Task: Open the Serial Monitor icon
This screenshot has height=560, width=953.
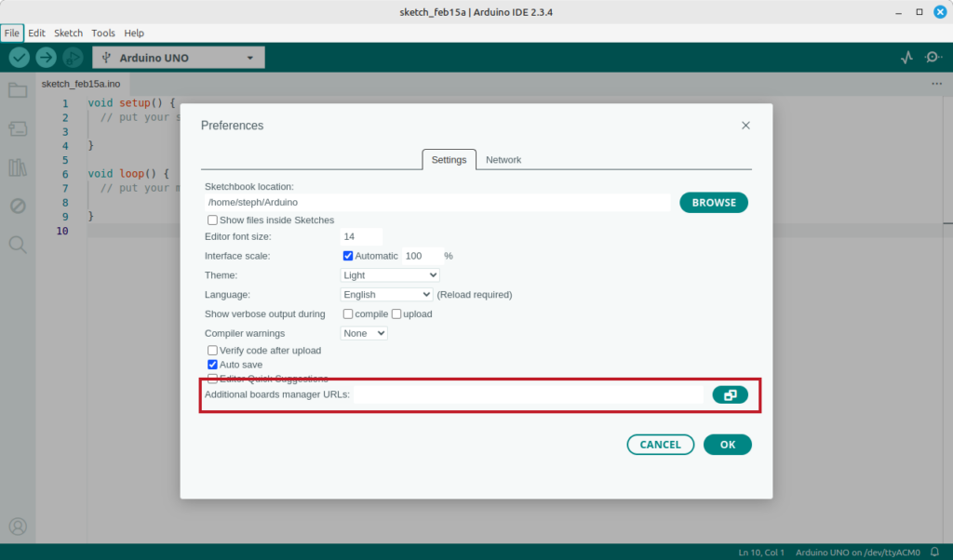Action: (933, 58)
